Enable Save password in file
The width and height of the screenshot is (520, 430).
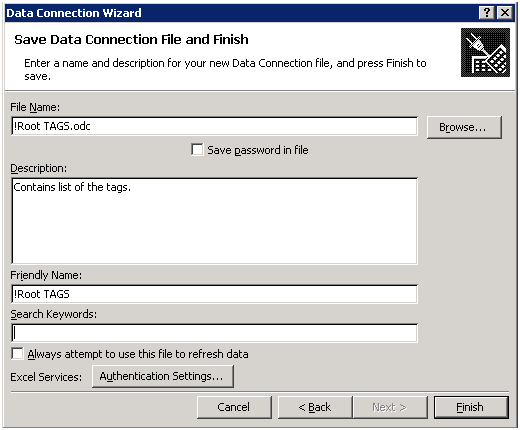pos(197,150)
